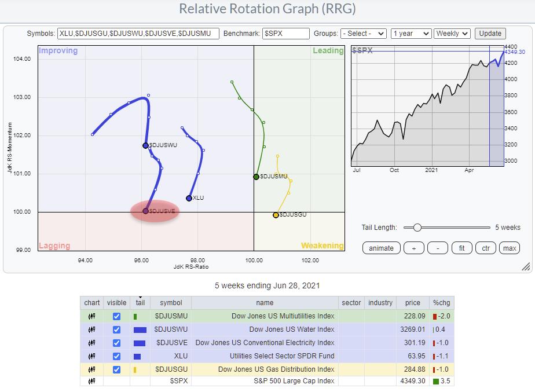Sort table by symbol column header

coord(171,302)
